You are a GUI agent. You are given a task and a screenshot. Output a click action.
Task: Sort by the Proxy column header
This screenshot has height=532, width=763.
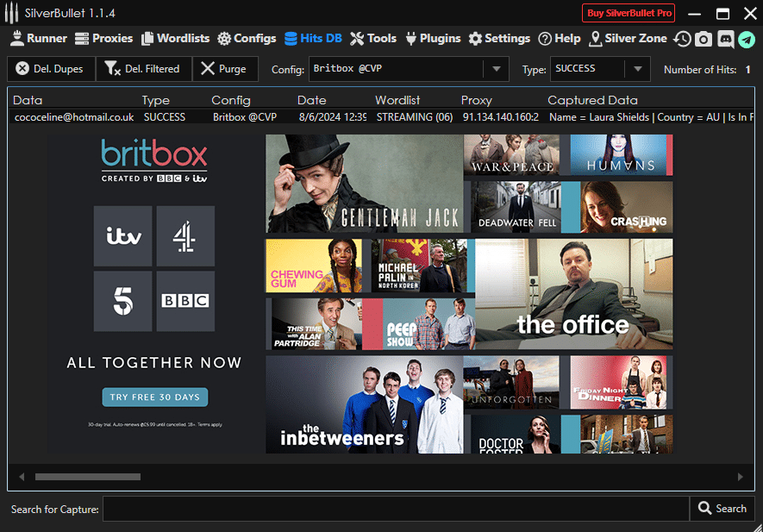click(x=477, y=100)
